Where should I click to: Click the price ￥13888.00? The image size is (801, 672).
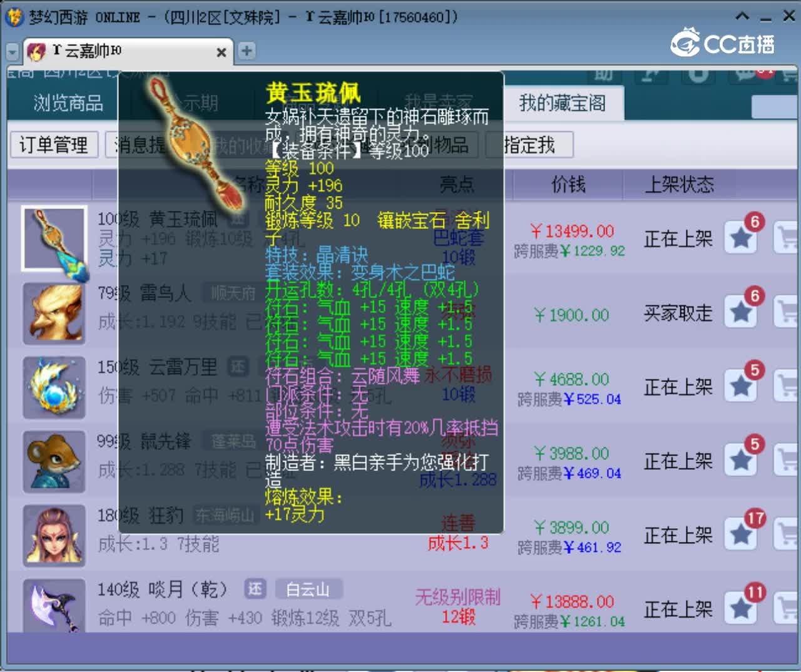pos(572,602)
